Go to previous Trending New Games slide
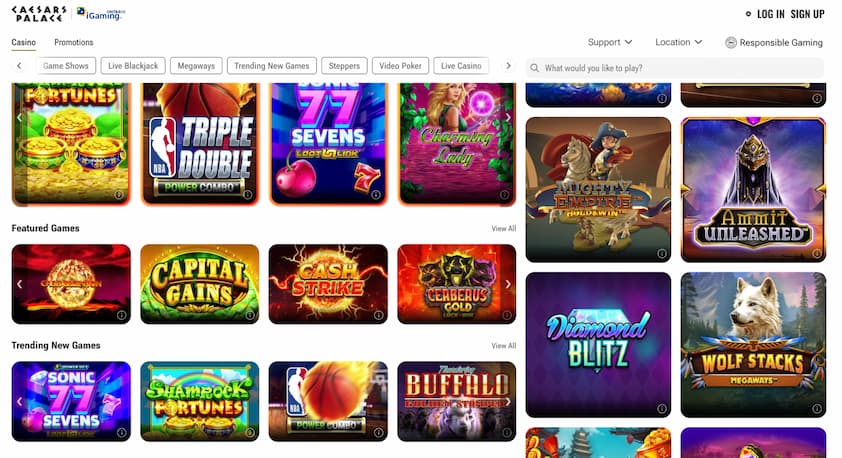 point(20,401)
